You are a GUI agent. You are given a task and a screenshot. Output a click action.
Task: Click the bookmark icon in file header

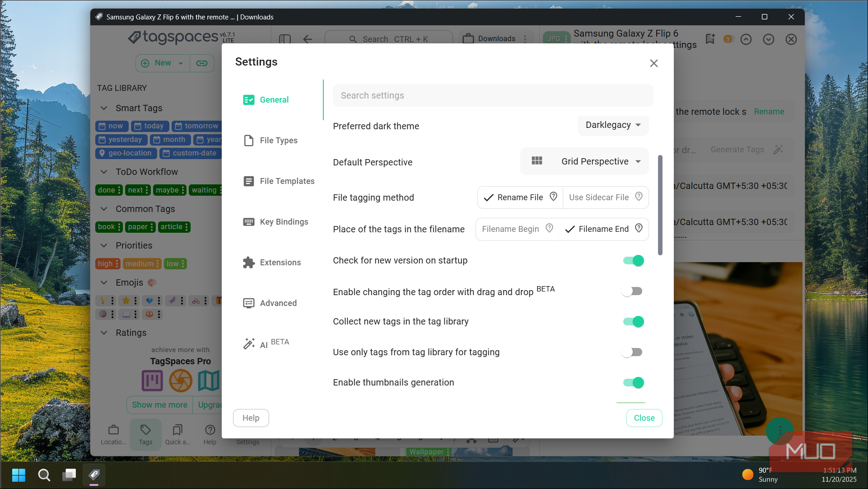coord(710,39)
